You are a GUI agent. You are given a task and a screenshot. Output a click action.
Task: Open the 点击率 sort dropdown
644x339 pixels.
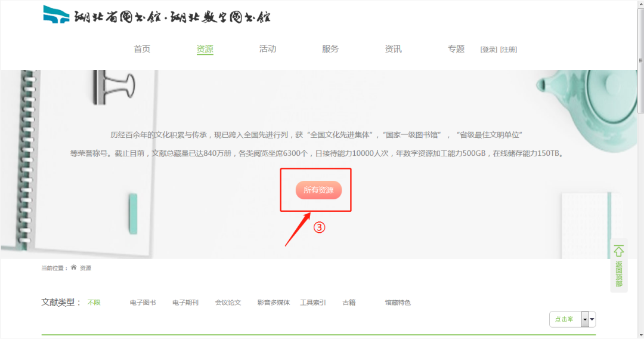(572, 319)
